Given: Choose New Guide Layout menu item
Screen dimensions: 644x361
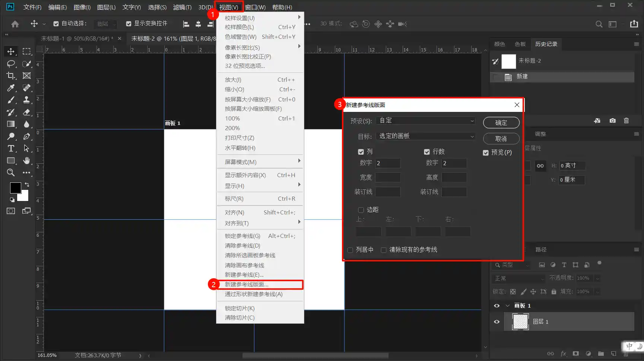Looking at the screenshot, I should click(260, 285).
